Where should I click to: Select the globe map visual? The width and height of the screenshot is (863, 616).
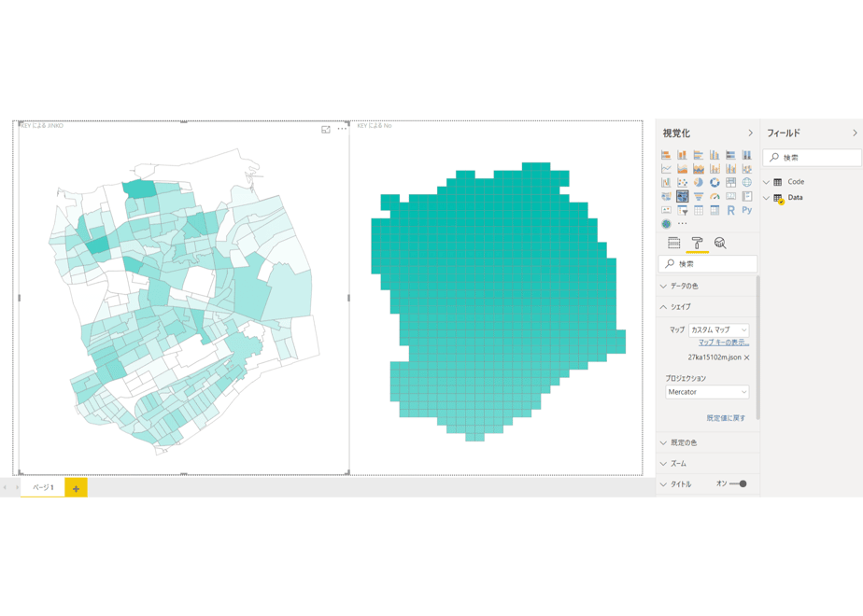[x=747, y=182]
